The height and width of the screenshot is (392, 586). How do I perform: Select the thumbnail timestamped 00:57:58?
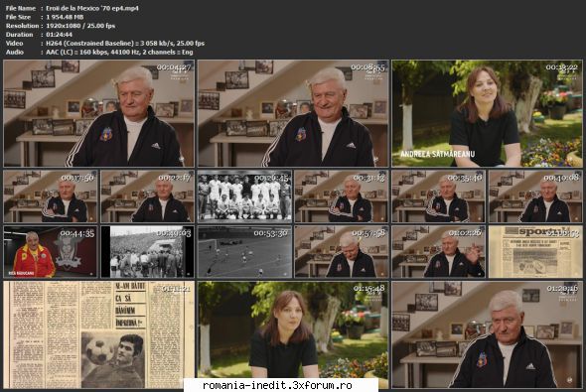342,252
